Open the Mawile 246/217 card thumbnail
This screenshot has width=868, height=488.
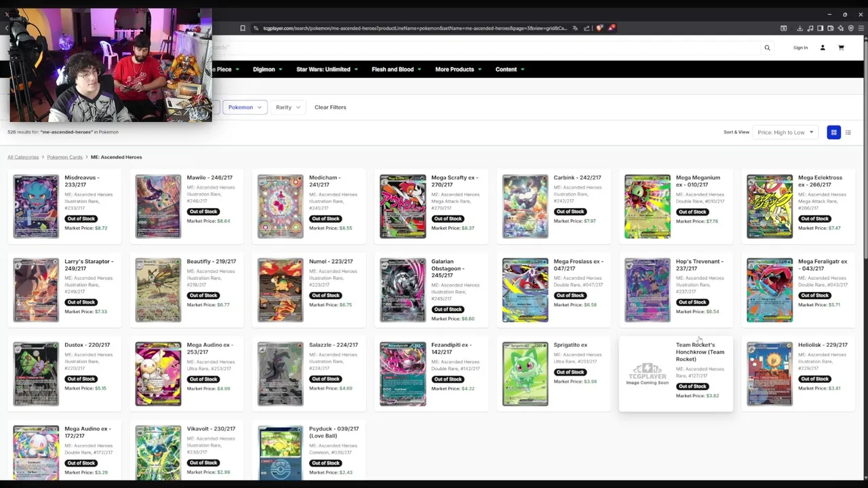[158, 206]
